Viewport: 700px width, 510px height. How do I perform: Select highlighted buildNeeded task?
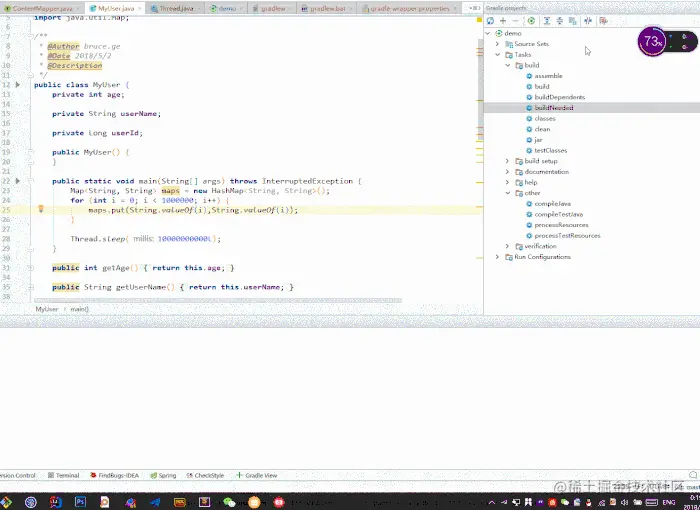point(592,108)
